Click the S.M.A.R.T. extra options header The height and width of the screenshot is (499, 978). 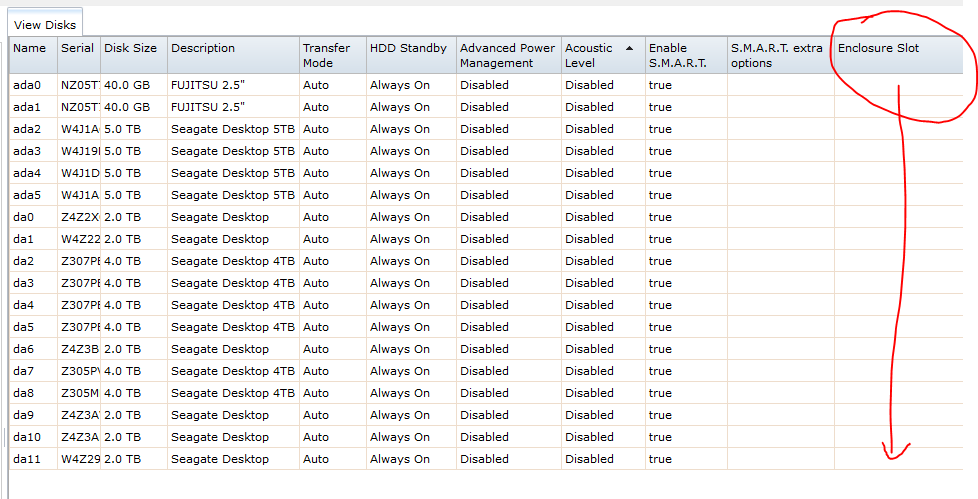pyautogui.click(x=781, y=56)
